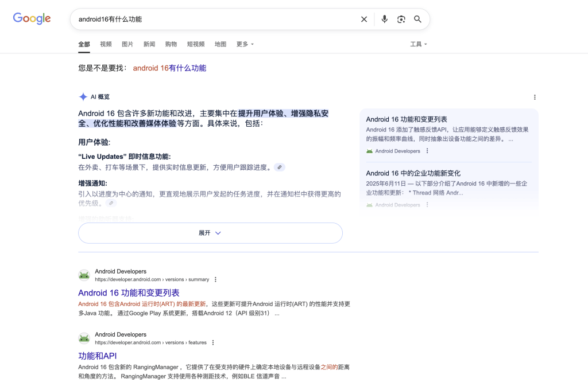Click Android favicon of features result
588x390 pixels.
tap(84, 338)
